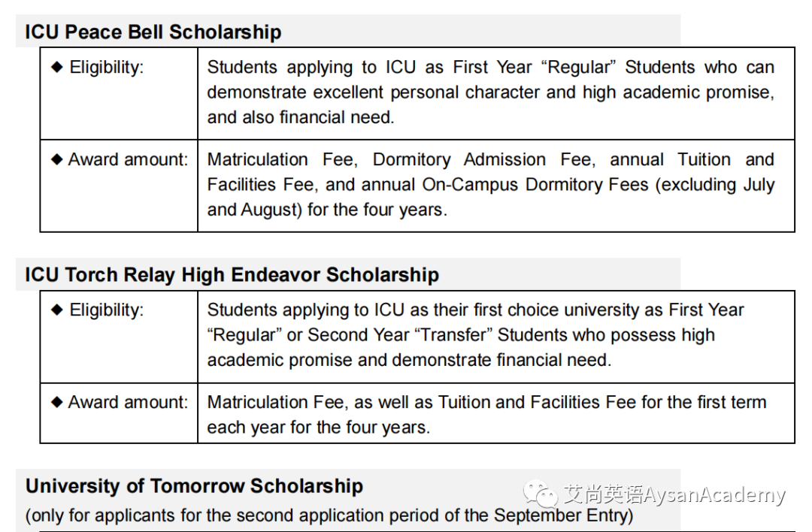Click the September Entry applicants note
The image size is (812, 532).
[329, 515]
